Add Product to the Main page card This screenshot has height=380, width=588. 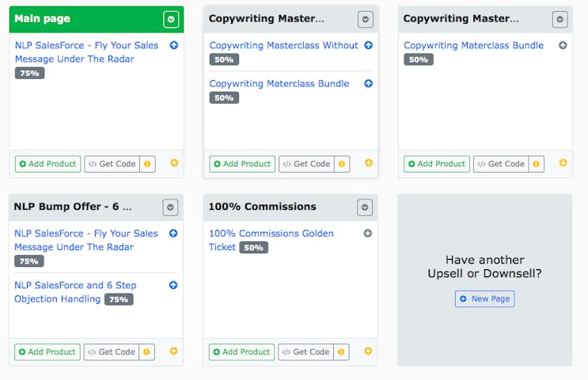pyautogui.click(x=47, y=164)
